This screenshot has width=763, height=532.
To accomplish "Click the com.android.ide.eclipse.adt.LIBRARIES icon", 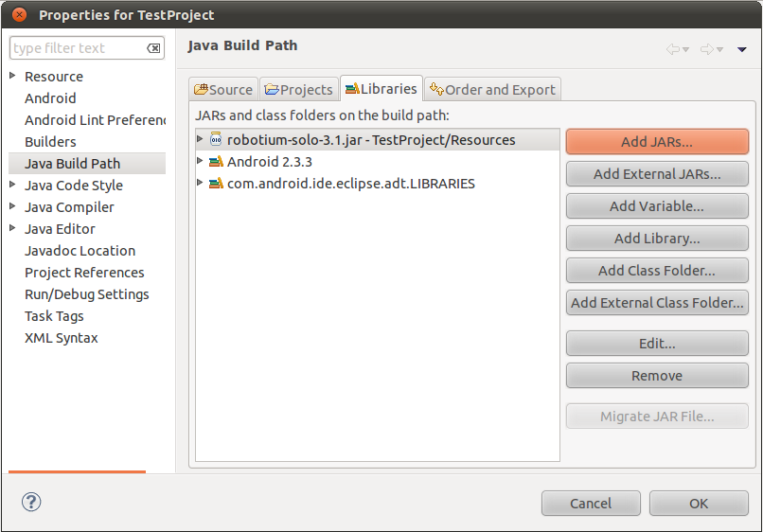I will (216, 183).
